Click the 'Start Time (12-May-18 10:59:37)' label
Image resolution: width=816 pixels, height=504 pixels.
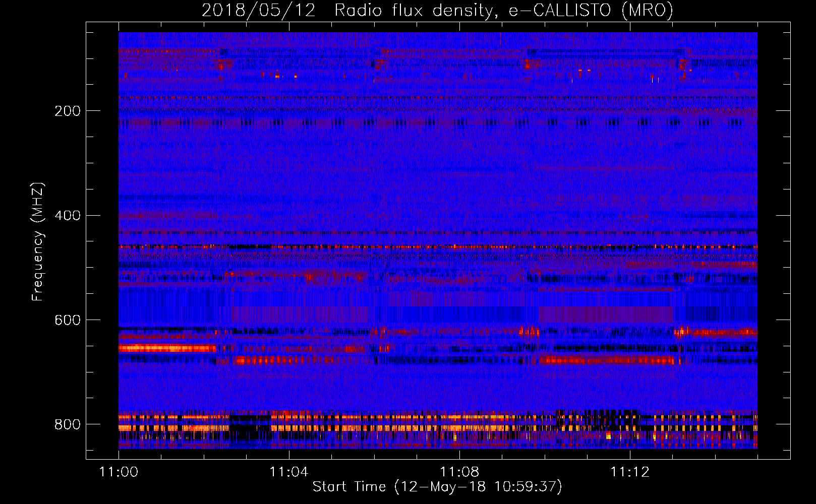(437, 487)
